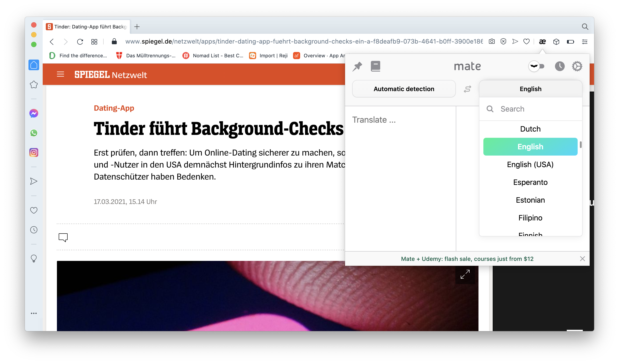This screenshot has width=619, height=364.
Task: Open Mate + Udemy flash sale link
Action: pos(467,259)
